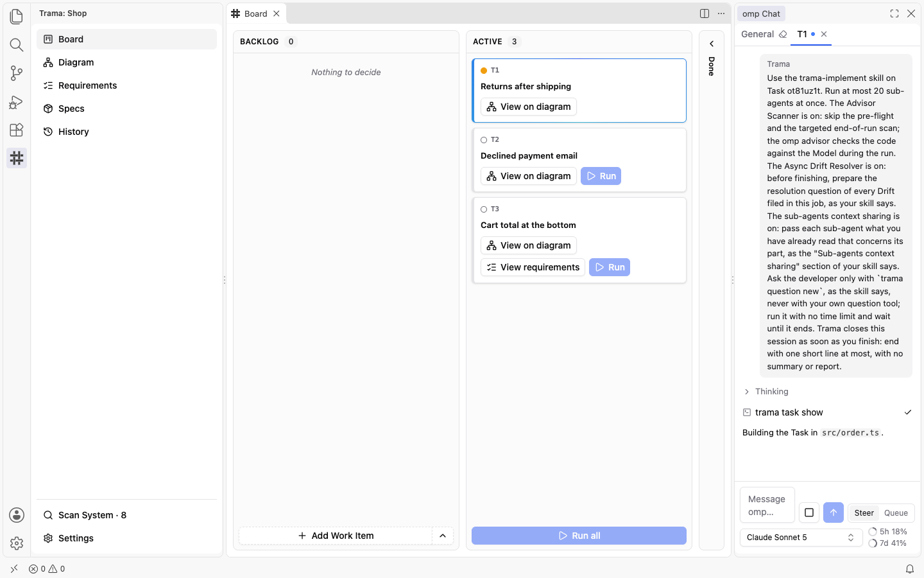Open Source Control branch icon

click(x=17, y=73)
